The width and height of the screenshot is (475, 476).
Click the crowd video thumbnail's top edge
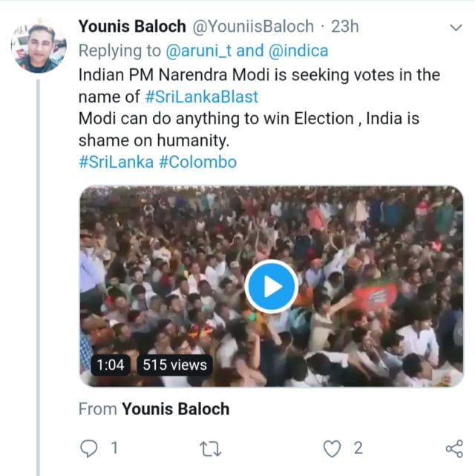tap(272, 192)
